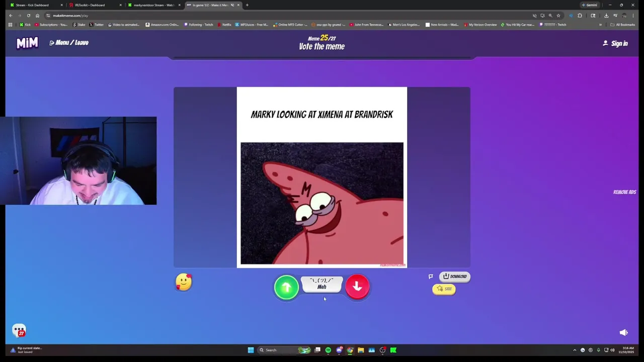
Task: Open Chrome downloads
Action: [x=606, y=16]
